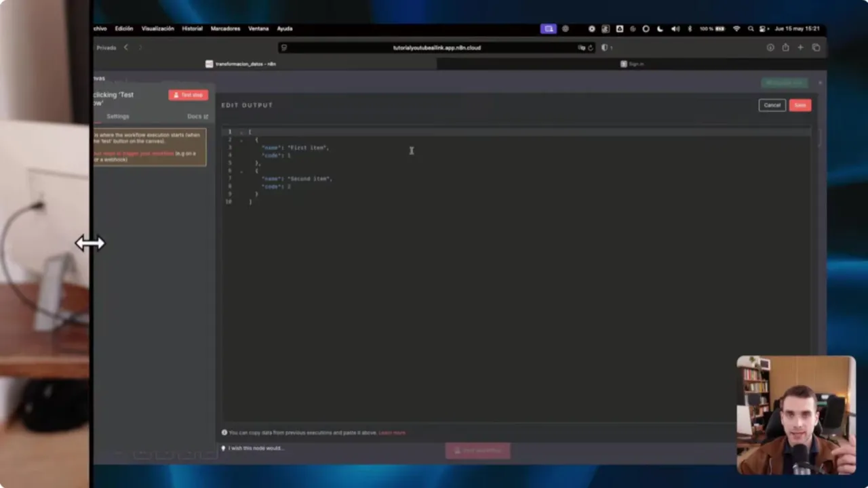868x488 pixels.
Task: Open the Bluetooth menu bar icon
Action: [x=690, y=28]
